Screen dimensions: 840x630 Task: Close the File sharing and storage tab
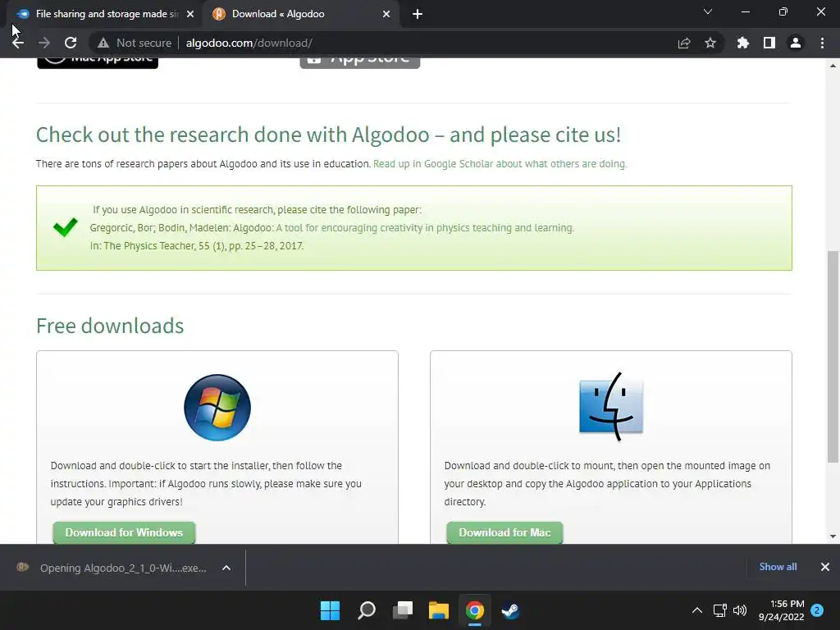(190, 14)
